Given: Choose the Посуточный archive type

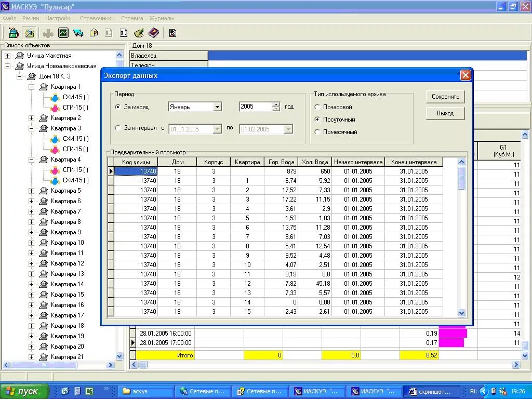Looking at the screenshot, I should [317, 119].
